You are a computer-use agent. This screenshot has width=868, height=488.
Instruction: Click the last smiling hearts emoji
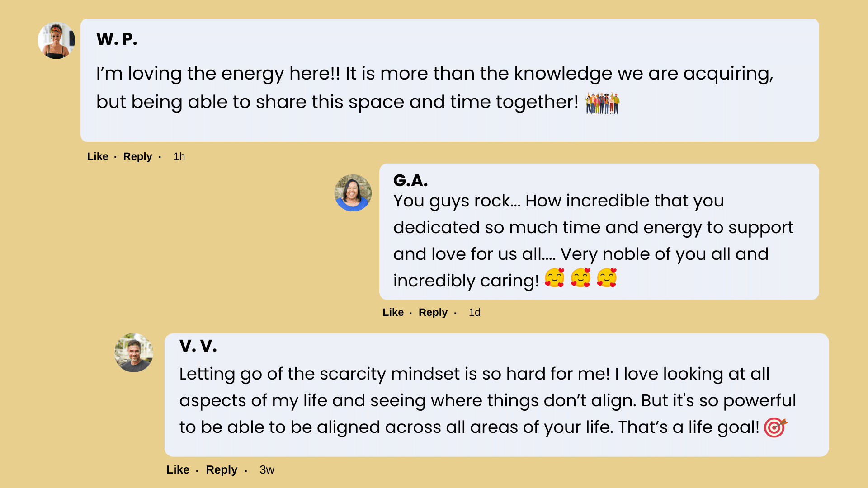pyautogui.click(x=607, y=278)
